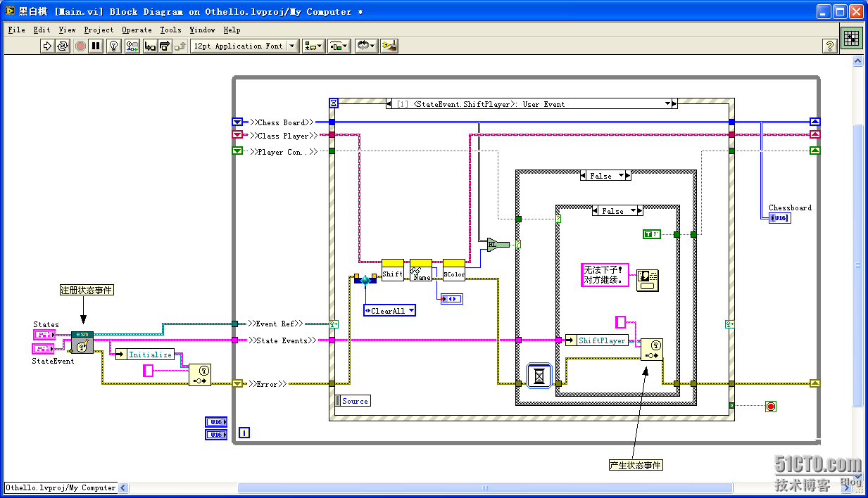Click the Chinese string constant in False case

(x=604, y=274)
